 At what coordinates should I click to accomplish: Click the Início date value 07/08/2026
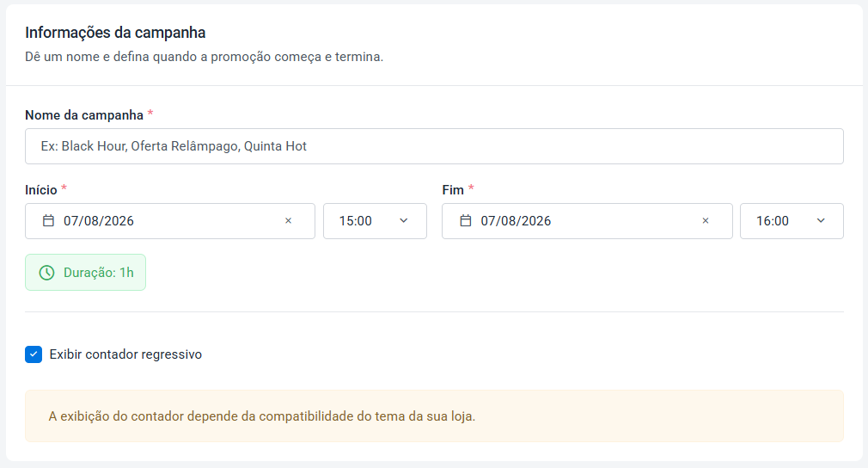pos(99,221)
